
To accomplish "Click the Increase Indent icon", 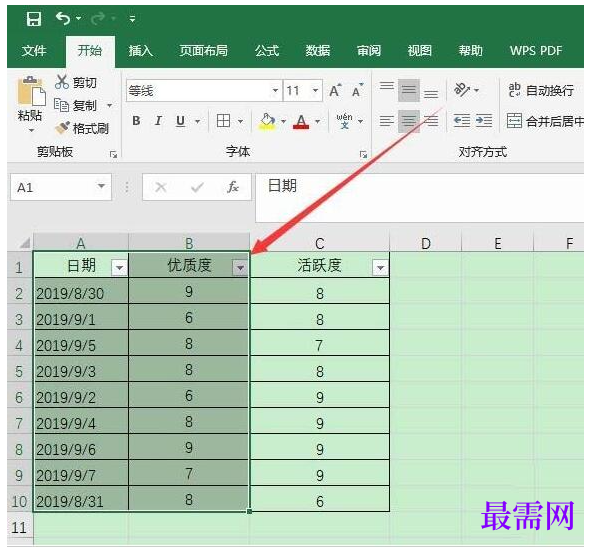I will point(484,121).
